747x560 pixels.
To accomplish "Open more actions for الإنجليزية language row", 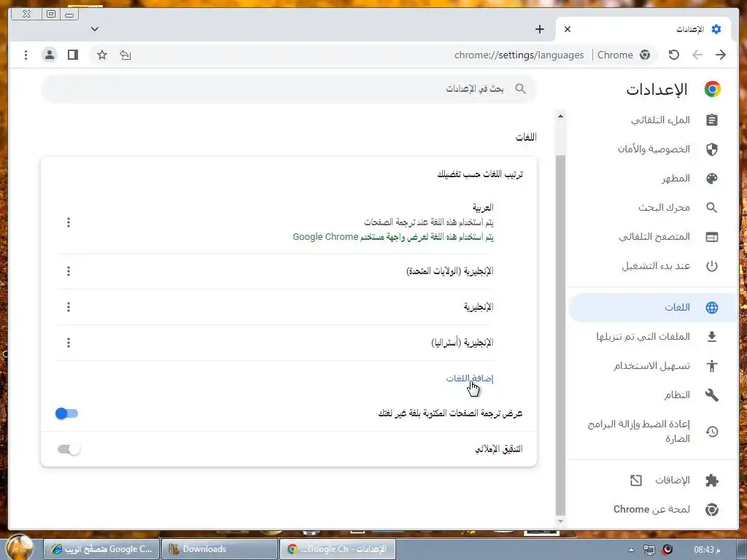I will click(69, 307).
